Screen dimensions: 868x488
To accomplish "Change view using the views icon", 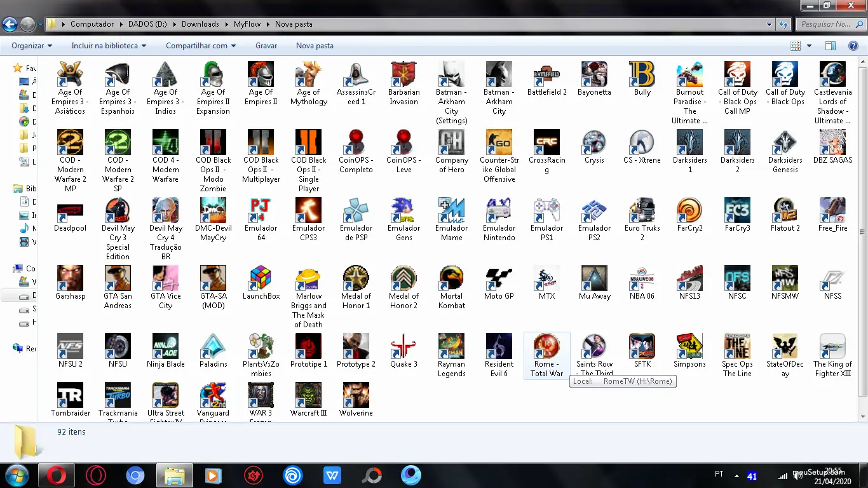I will tap(796, 46).
